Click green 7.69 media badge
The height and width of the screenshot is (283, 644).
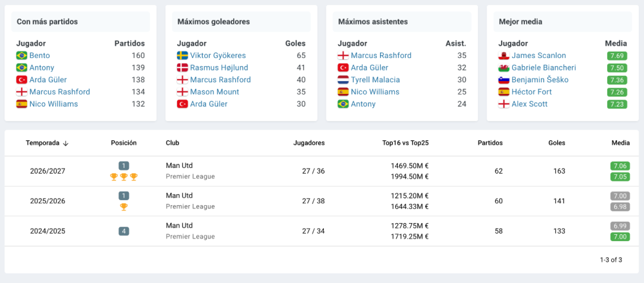pyautogui.click(x=617, y=56)
